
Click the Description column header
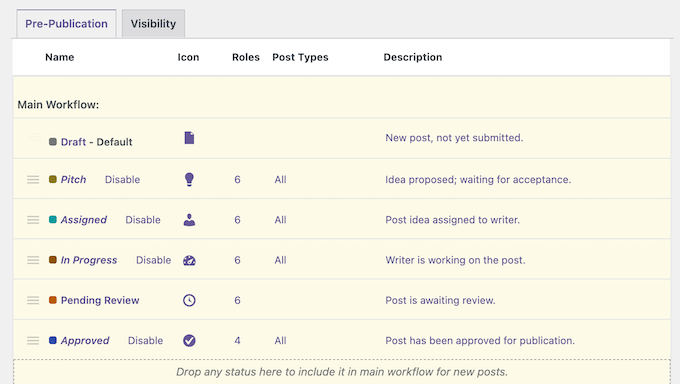413,57
